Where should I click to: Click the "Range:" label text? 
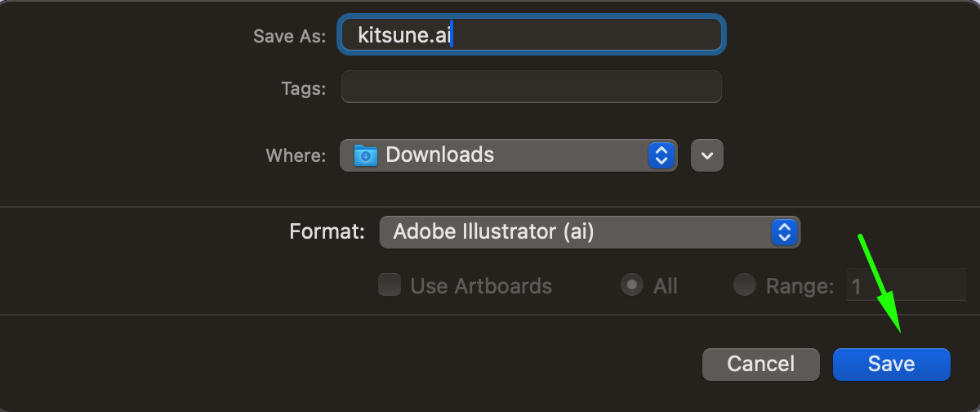pos(800,286)
